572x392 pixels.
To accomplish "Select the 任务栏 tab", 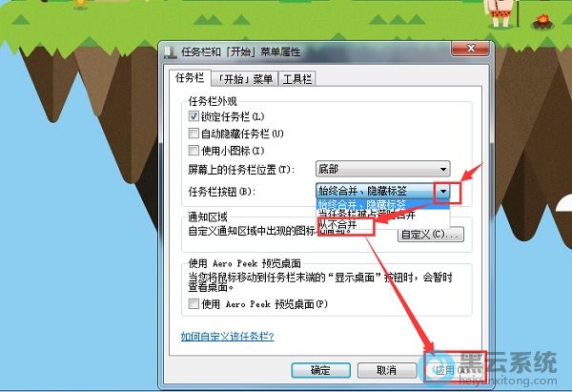I will tap(190, 78).
